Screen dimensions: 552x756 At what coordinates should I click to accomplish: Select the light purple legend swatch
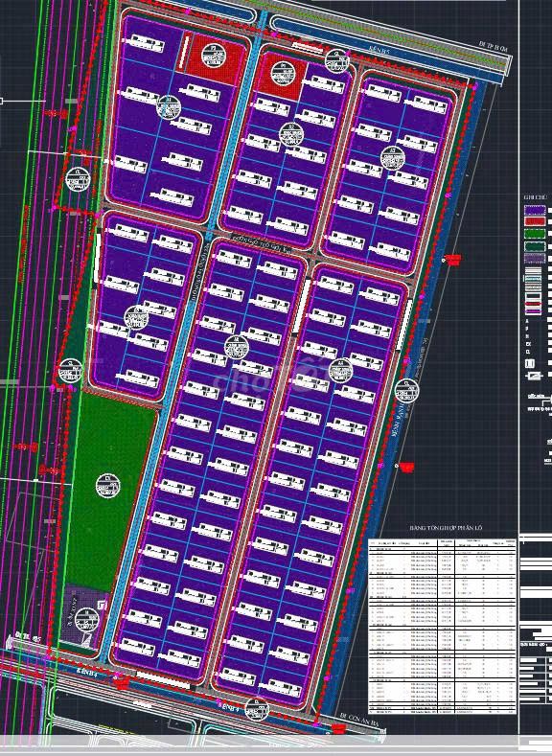pos(535,259)
